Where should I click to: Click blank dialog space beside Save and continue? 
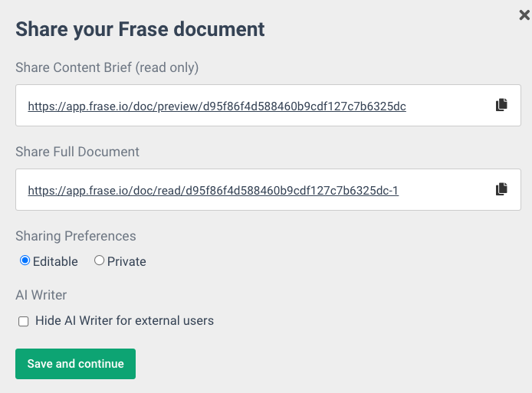coord(305,364)
